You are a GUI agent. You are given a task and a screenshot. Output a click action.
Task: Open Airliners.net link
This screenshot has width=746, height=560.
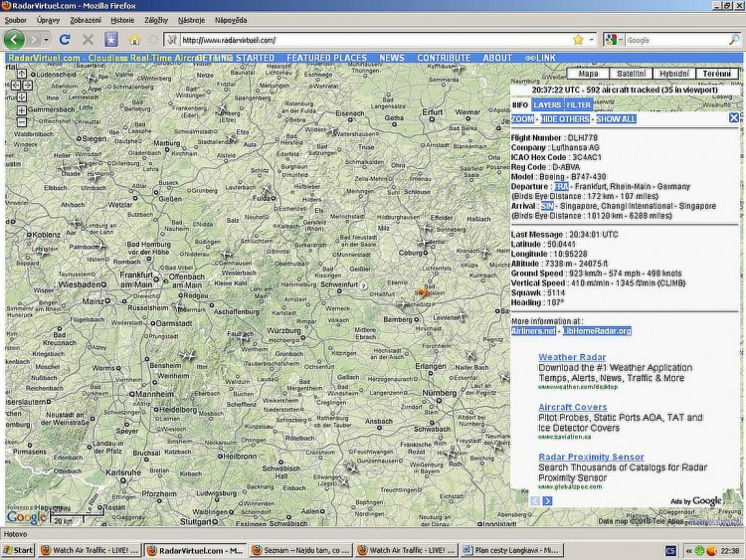pyautogui.click(x=533, y=330)
